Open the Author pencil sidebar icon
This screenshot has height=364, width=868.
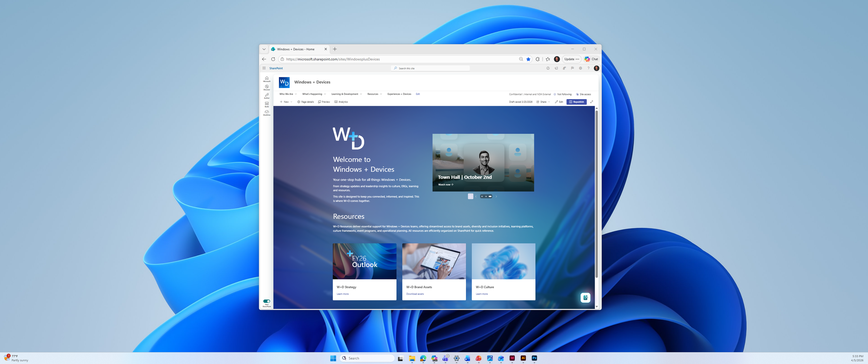[267, 96]
